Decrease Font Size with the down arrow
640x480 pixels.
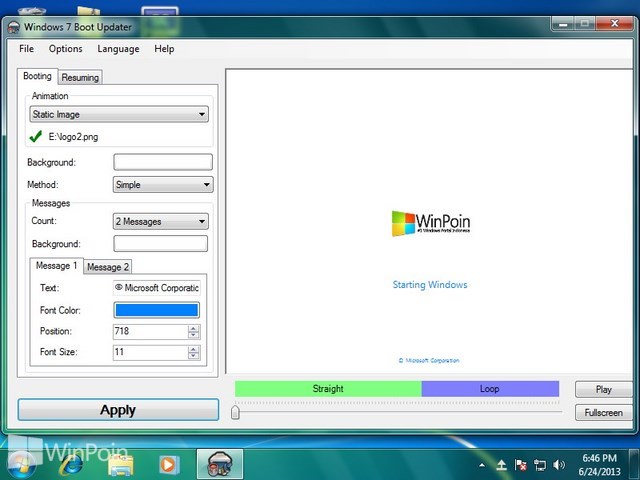(x=194, y=356)
